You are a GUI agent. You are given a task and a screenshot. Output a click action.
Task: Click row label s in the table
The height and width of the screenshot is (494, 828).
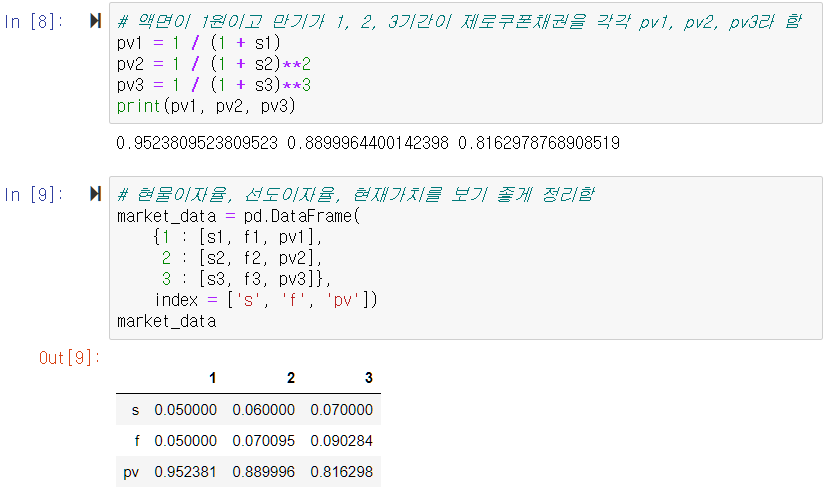135,410
